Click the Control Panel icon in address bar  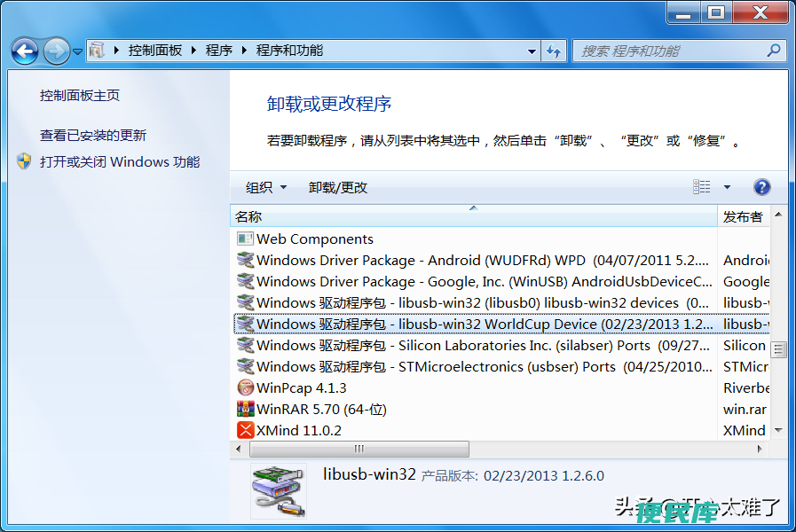coord(98,51)
